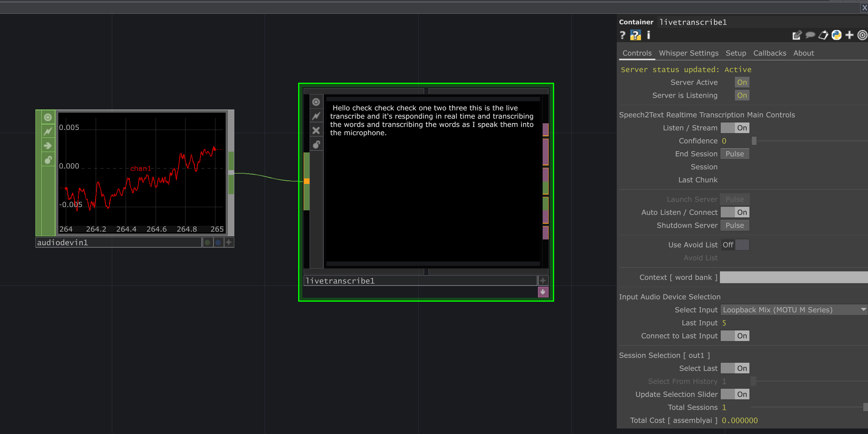
Task: Toggle the padlock flag on livetranscribe1
Action: (x=316, y=145)
